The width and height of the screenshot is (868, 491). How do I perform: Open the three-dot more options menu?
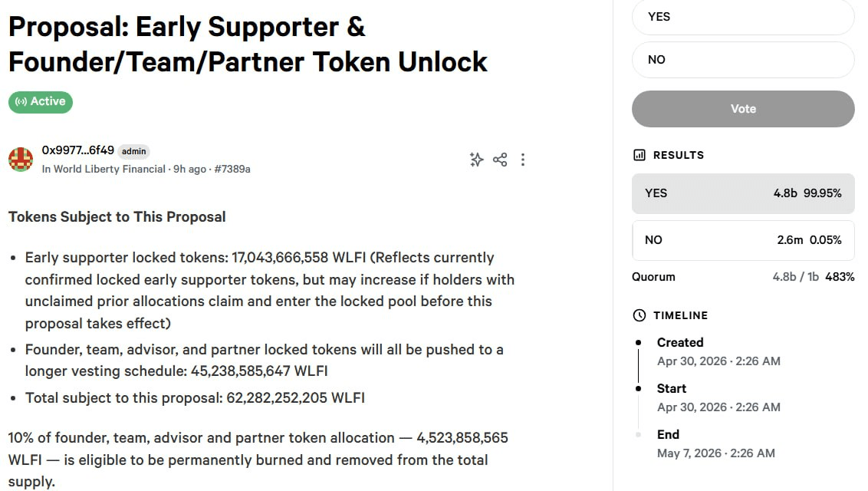[523, 160]
